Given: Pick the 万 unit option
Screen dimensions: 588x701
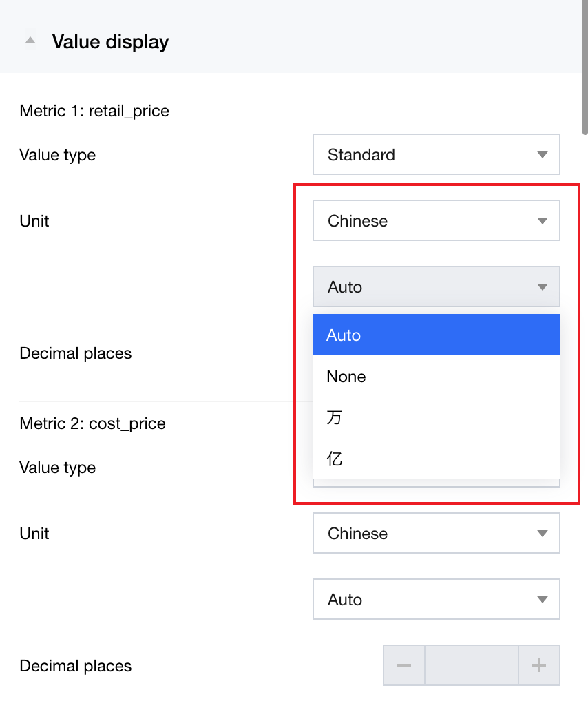Looking at the screenshot, I should pyautogui.click(x=436, y=418).
